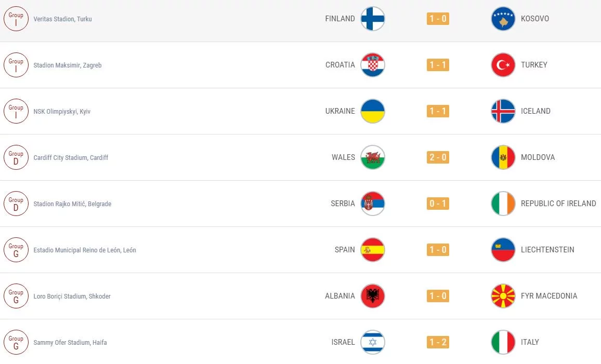
Task: Click the Wales dragon flag icon
Action: [372, 157]
